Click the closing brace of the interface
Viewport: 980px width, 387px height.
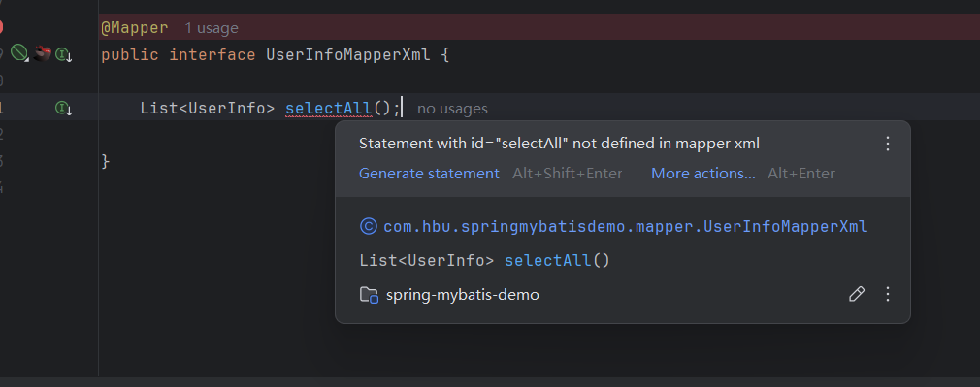click(x=106, y=161)
